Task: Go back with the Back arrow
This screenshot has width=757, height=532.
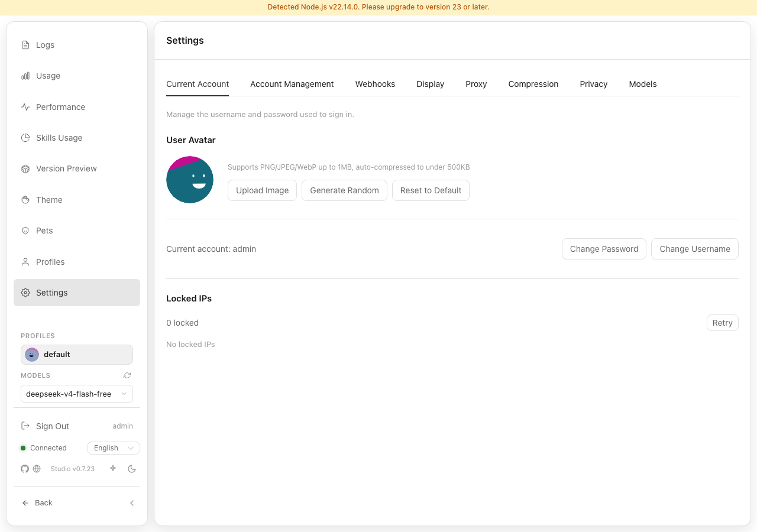Action: pos(25,503)
